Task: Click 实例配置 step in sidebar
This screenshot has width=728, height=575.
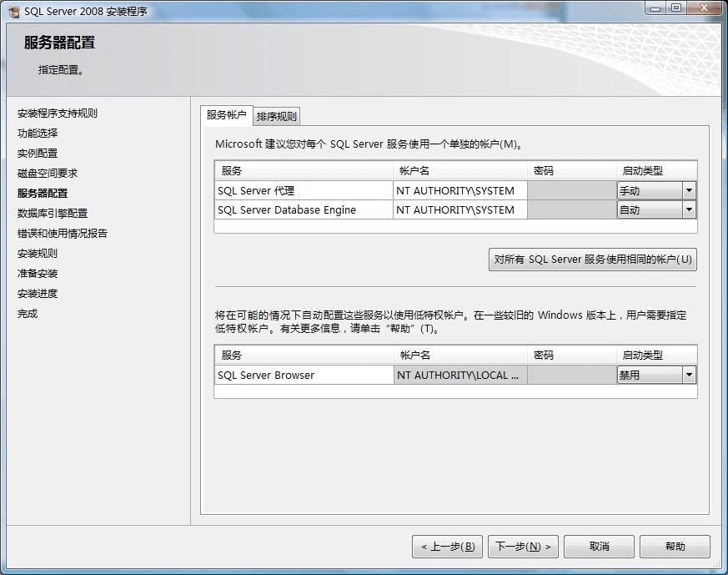Action: [x=38, y=154]
